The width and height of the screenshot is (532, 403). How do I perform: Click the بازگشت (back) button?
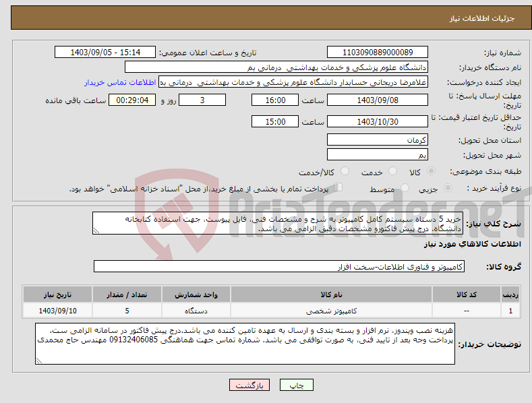[x=249, y=385]
